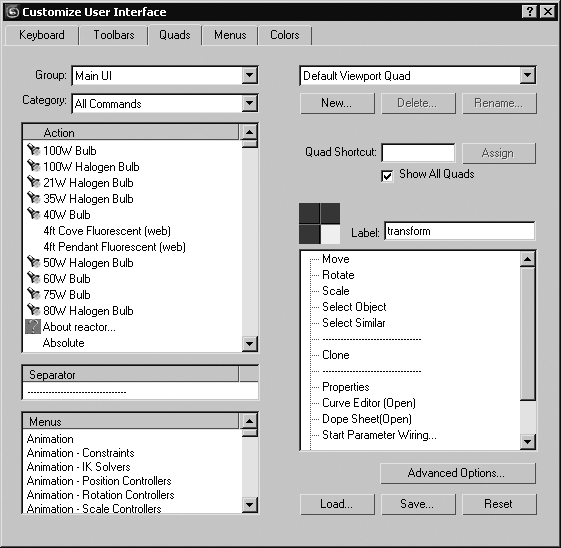Click the bulb icon beside 75W Bulb

pyautogui.click(x=34, y=294)
